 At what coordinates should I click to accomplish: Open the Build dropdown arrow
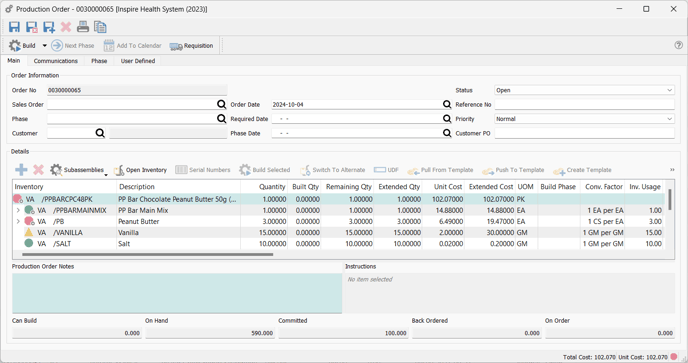pyautogui.click(x=44, y=46)
